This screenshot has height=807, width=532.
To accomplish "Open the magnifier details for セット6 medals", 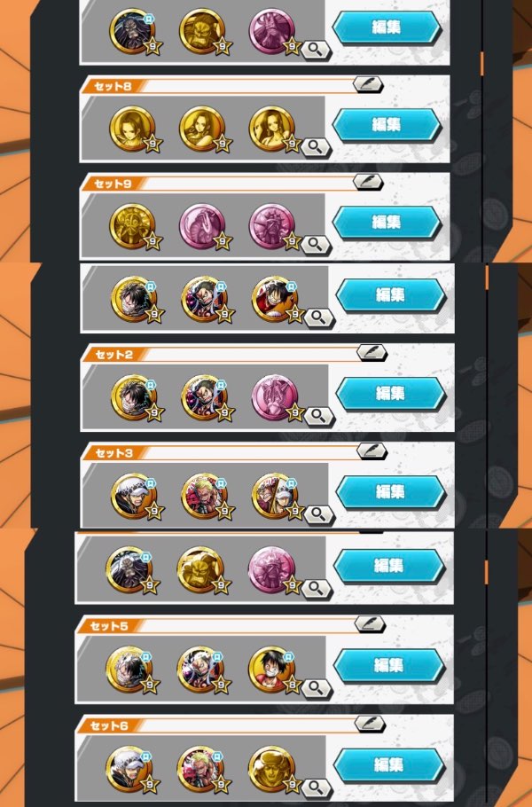I will pyautogui.click(x=317, y=787).
